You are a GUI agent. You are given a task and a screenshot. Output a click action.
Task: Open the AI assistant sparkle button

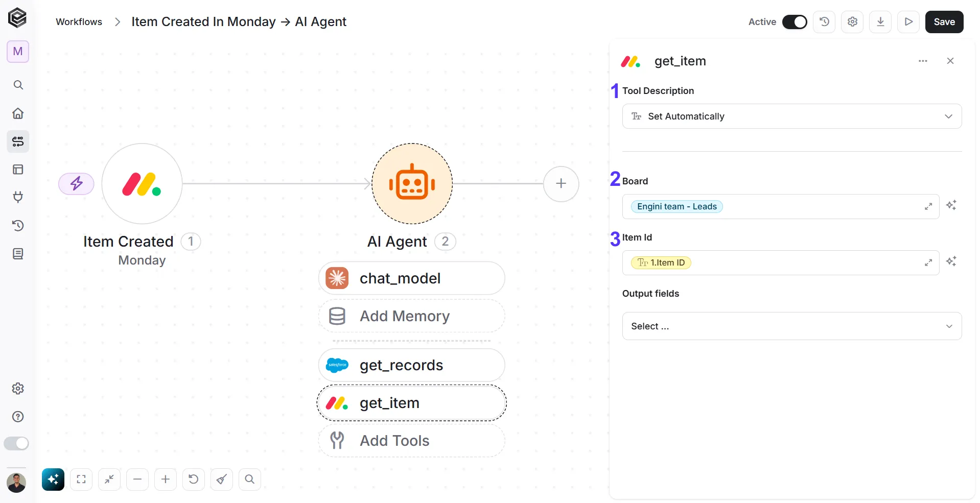tap(53, 480)
